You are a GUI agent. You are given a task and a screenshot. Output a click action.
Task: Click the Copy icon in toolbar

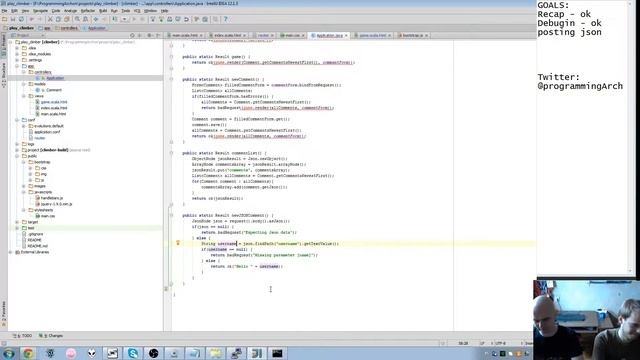[x=58, y=19]
